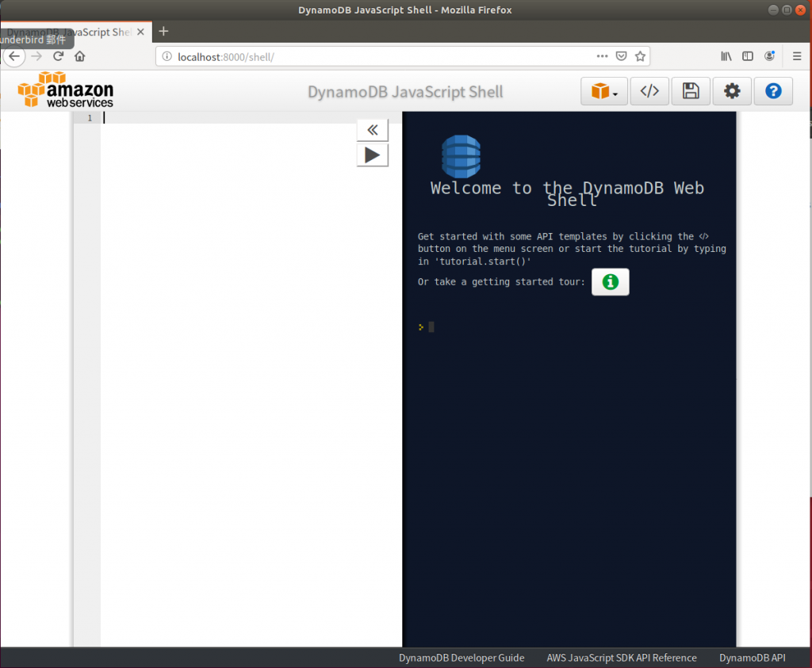Select the DynamoDB JavaScript Shell tab

76,32
